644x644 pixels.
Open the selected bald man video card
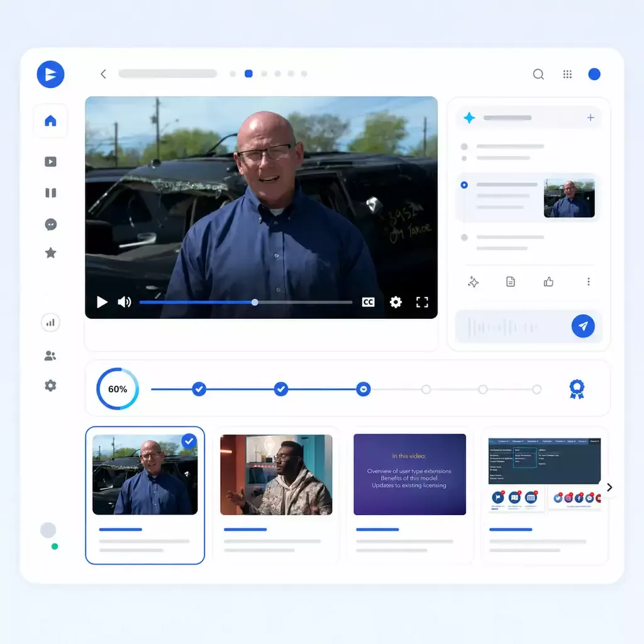click(145, 496)
